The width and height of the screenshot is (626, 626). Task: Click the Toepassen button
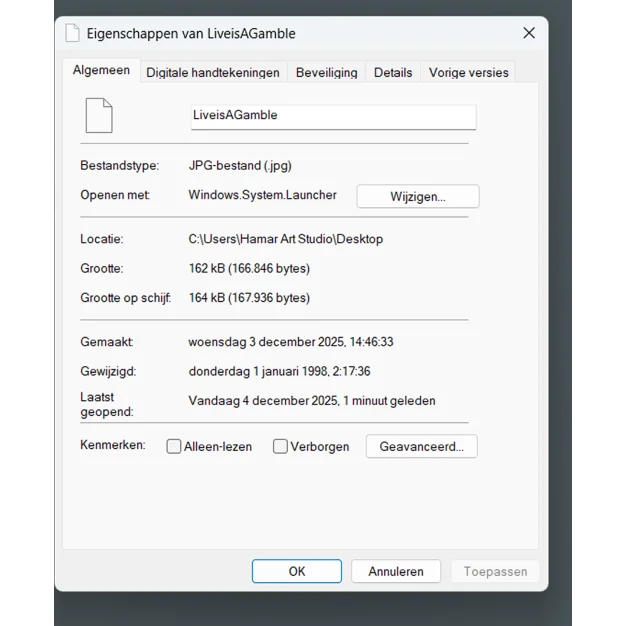point(495,572)
